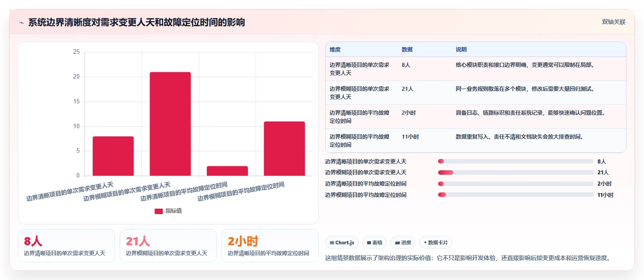This screenshot has width=644, height=280.
Task: Open the 8人 data card
Action: [66, 246]
